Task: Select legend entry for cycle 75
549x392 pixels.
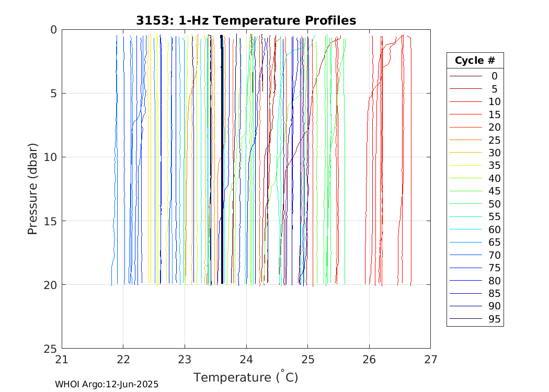Action: [x=475, y=268]
